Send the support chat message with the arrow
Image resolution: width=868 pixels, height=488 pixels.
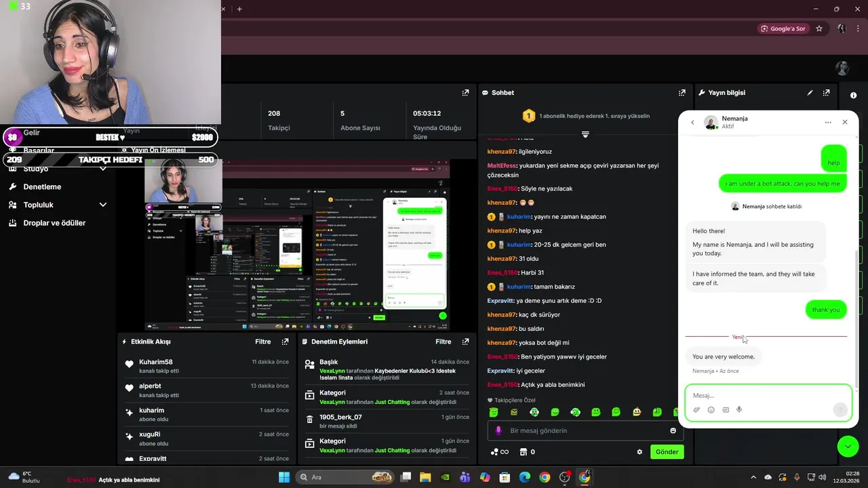coord(840,409)
